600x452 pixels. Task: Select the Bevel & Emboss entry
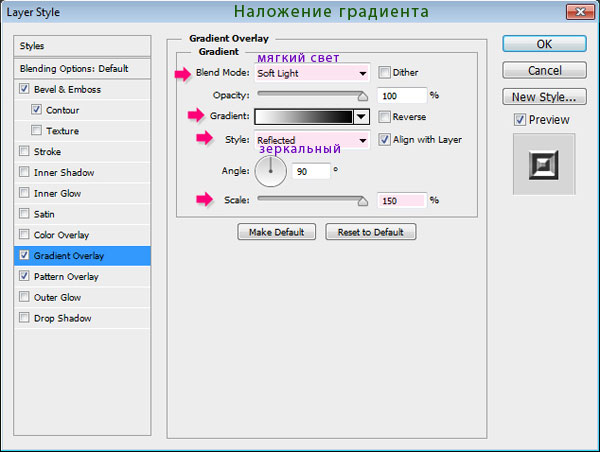82,90
